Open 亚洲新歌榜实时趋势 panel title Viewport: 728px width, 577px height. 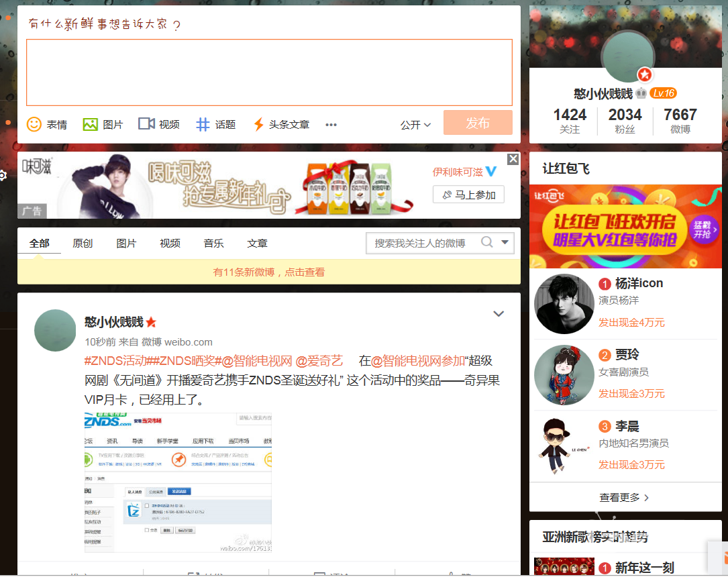595,537
